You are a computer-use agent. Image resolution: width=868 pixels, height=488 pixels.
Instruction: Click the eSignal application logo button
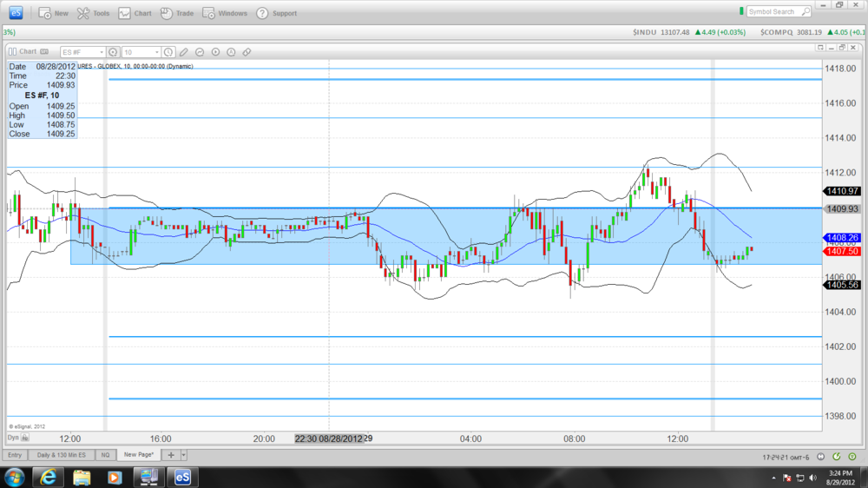click(16, 13)
